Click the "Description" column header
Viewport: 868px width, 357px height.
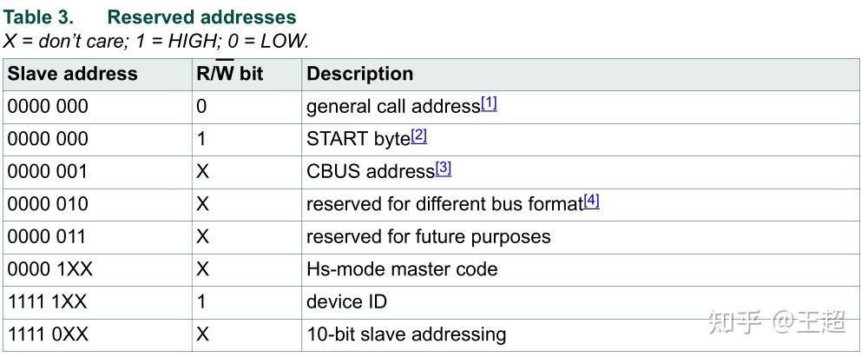click(360, 74)
